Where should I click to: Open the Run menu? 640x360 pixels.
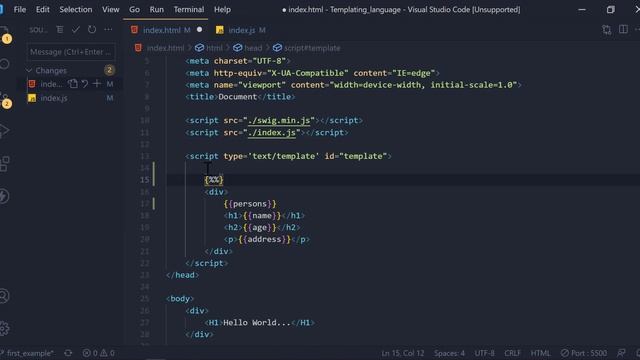[156, 9]
